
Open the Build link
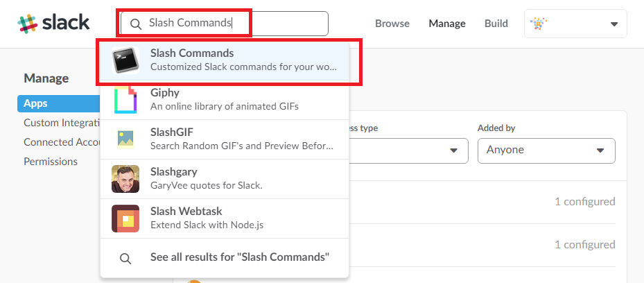[x=496, y=24]
